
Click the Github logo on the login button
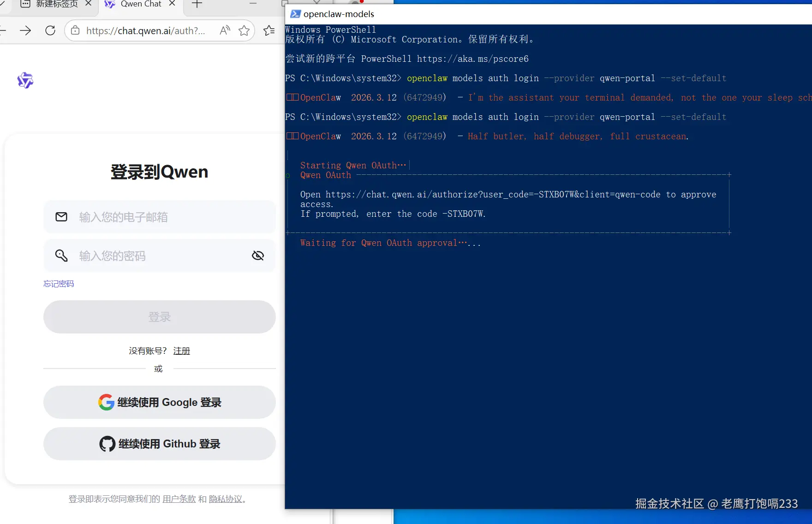(107, 444)
